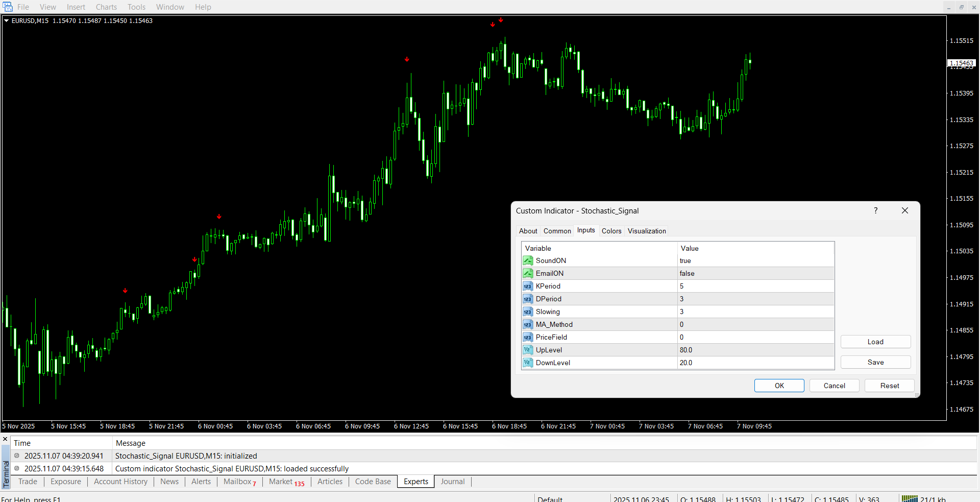Click the SoundON variable icon
The width and height of the screenshot is (980, 502).
click(528, 261)
